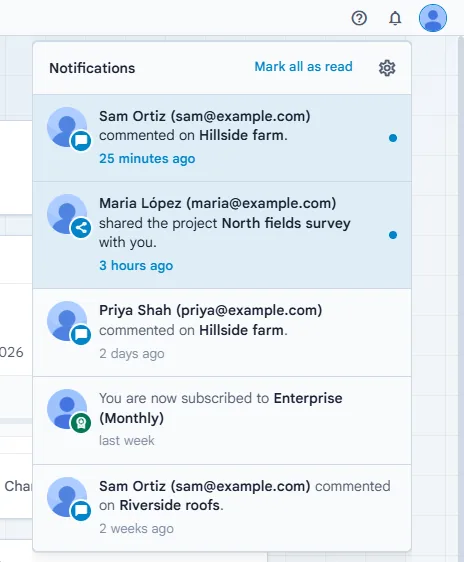Open North fields survey project link

point(286,223)
